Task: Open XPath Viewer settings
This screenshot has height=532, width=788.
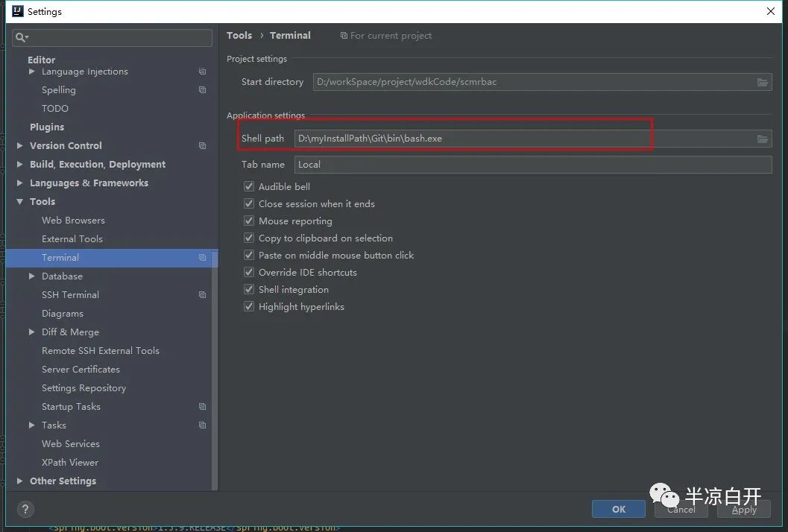Action: click(x=70, y=462)
